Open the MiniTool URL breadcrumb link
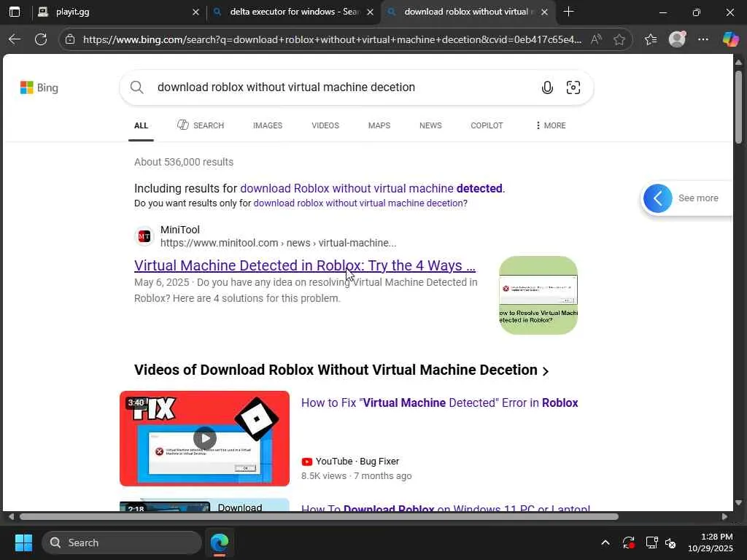 pos(278,244)
